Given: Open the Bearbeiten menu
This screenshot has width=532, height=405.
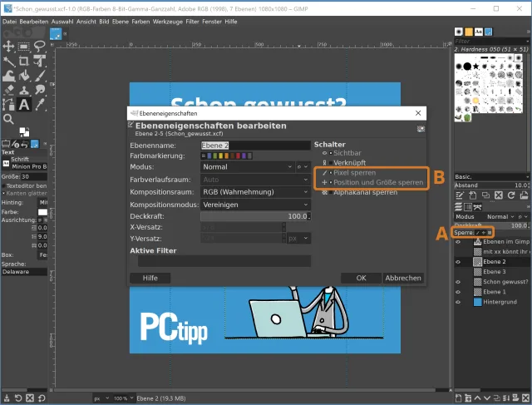Looking at the screenshot, I should [x=34, y=22].
